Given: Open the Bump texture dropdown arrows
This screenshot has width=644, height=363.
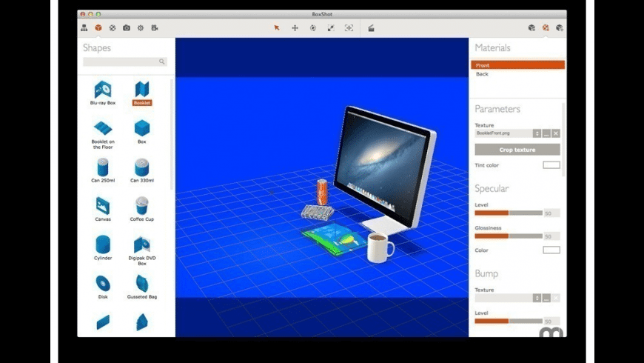Looking at the screenshot, I should coord(537,298).
